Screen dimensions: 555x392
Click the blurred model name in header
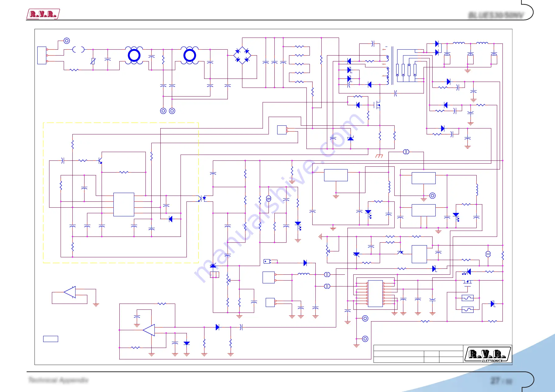(x=496, y=15)
